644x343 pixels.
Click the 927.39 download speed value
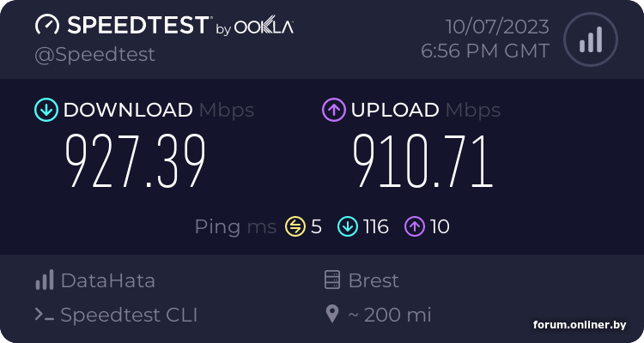136,162
